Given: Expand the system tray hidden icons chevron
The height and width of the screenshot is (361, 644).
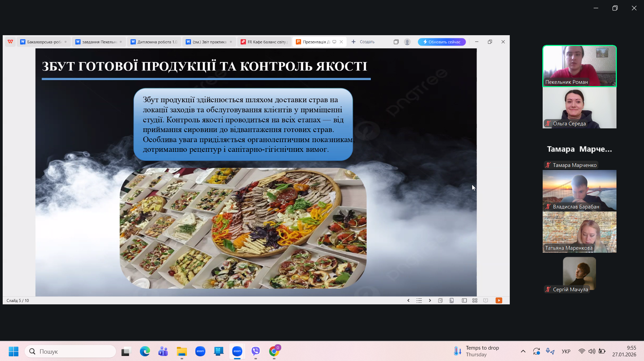Looking at the screenshot, I should [523, 351].
